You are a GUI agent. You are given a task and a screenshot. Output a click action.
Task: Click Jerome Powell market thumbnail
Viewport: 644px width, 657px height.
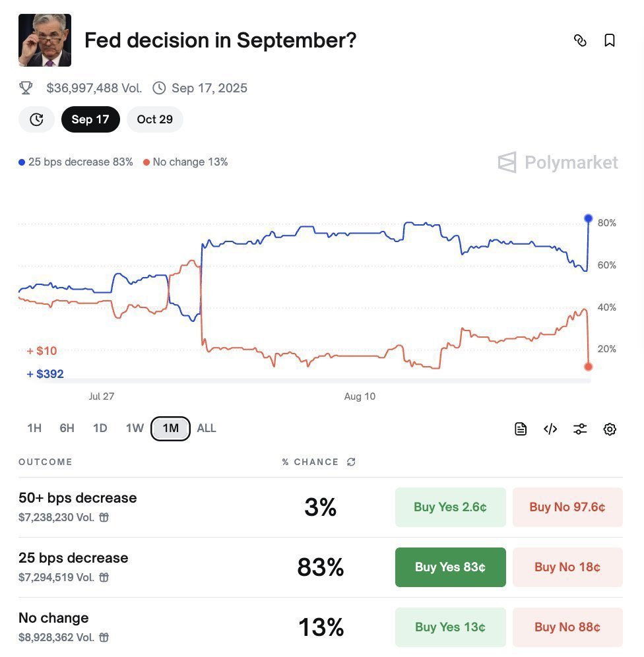45,40
